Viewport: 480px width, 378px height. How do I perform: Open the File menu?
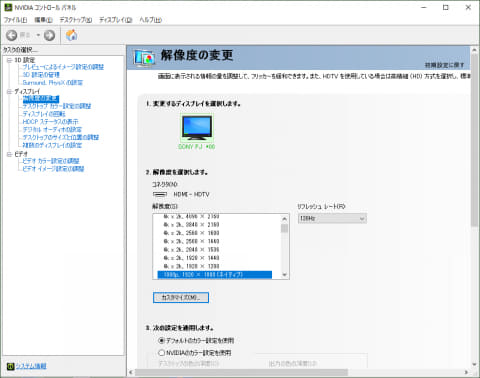(x=15, y=20)
